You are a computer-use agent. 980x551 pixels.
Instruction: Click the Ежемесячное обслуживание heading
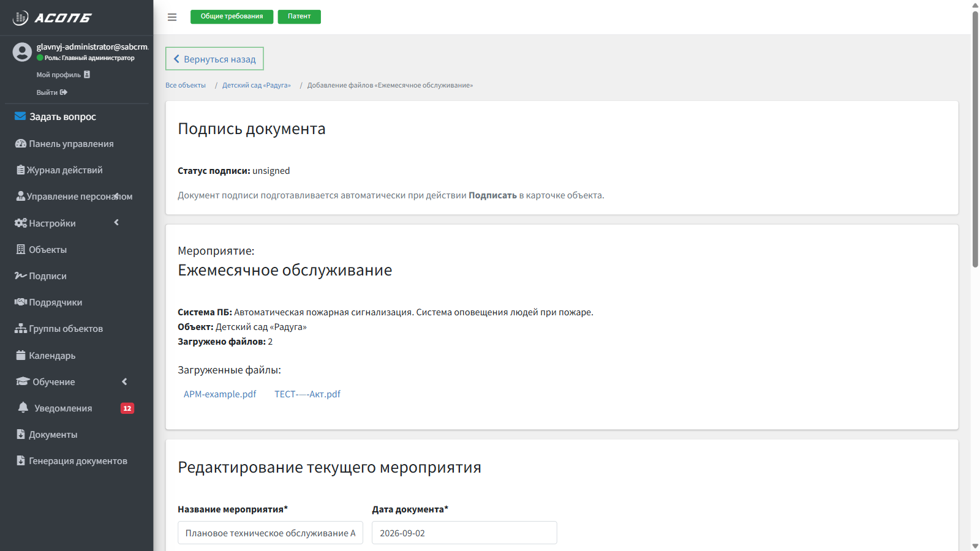coord(285,270)
